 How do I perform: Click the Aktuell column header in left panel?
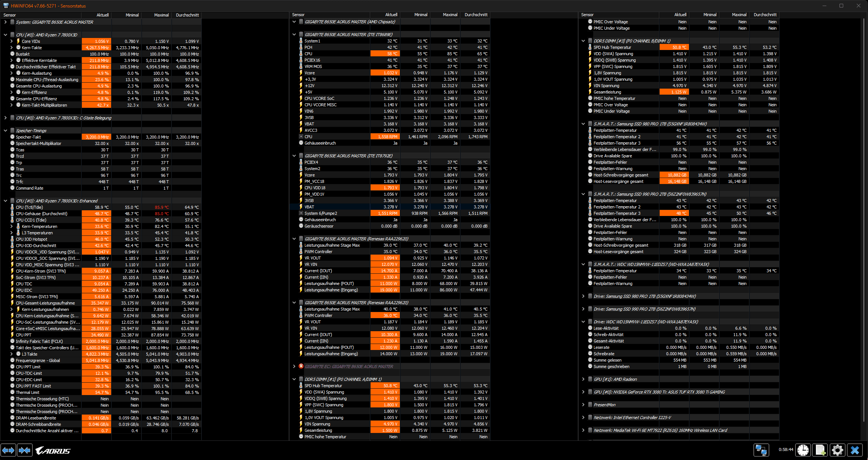(x=96, y=15)
